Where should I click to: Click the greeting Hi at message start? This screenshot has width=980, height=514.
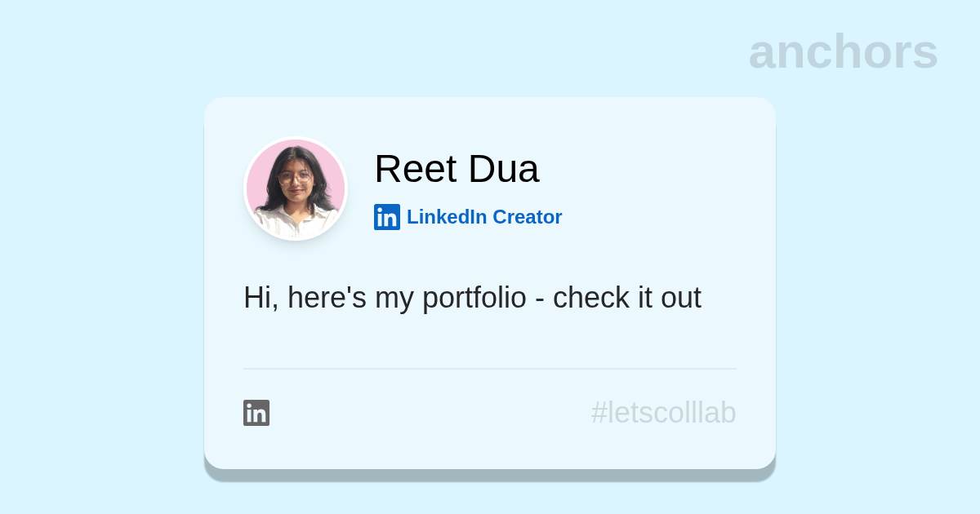click(x=261, y=298)
